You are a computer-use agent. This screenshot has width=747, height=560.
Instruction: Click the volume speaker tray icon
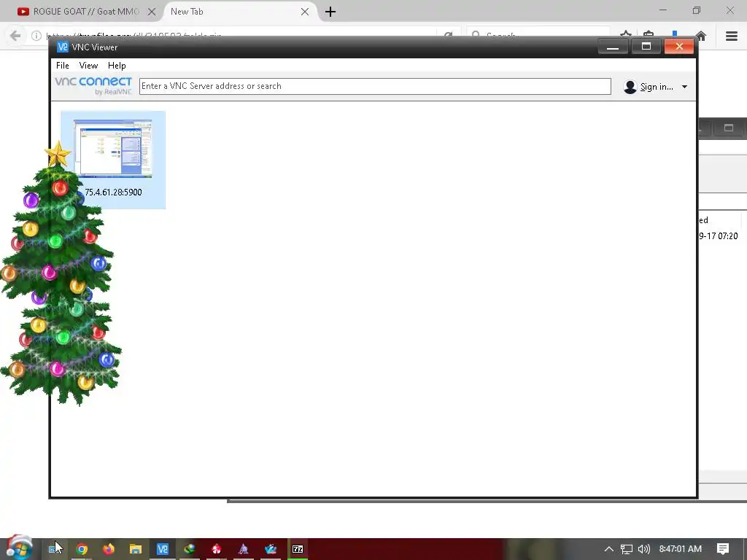point(643,549)
